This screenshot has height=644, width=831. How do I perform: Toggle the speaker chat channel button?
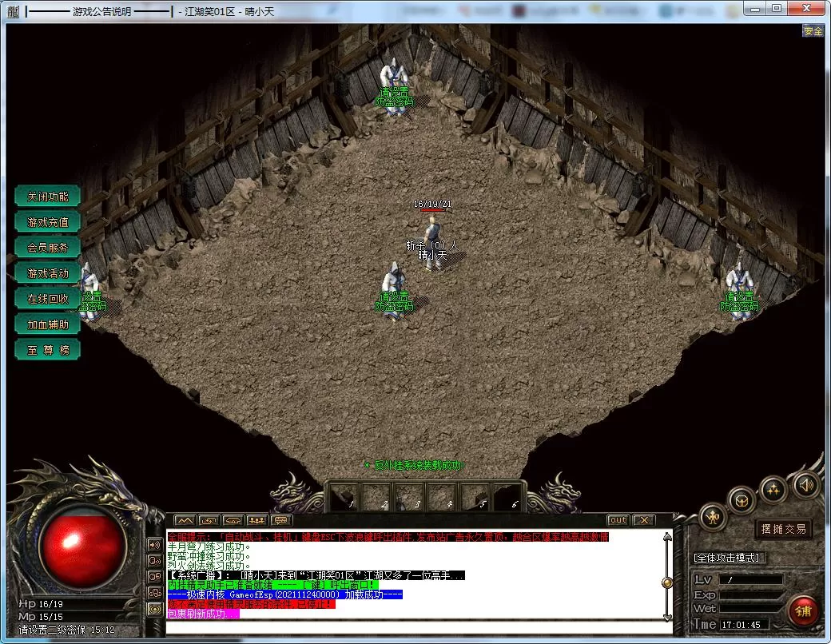click(x=155, y=545)
